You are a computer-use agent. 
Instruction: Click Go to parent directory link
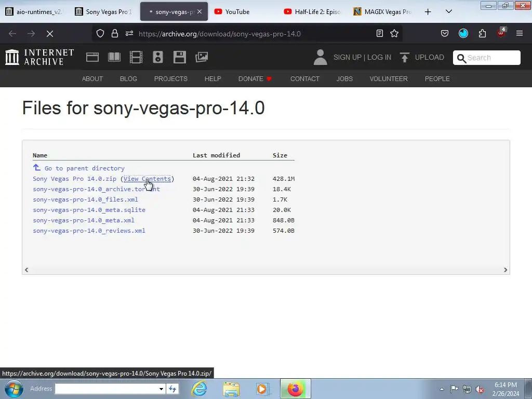point(85,168)
